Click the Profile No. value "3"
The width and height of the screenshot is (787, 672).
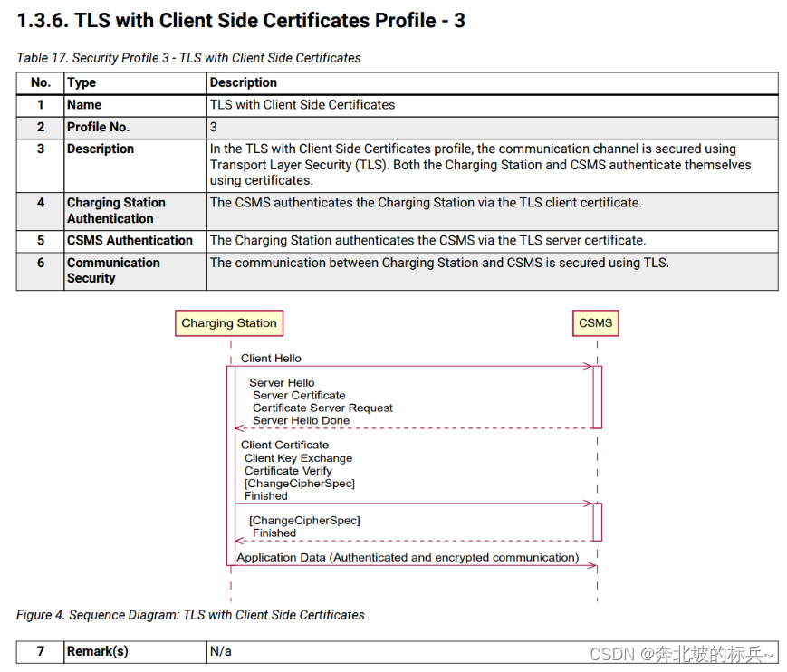coord(214,128)
